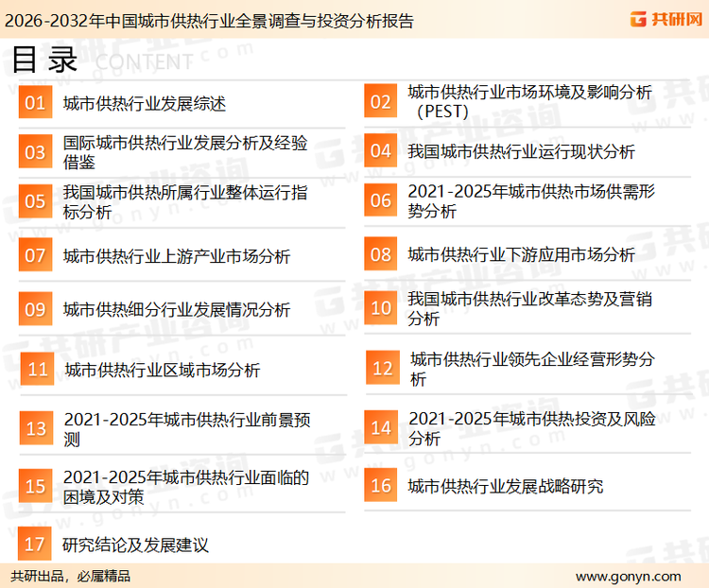Click the 共研网 logo in the header
709x588 pixels.
tap(666, 19)
